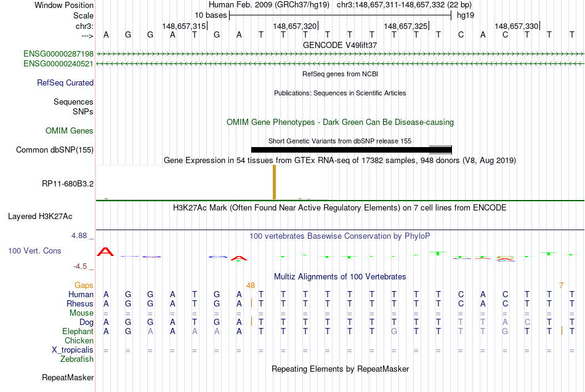Click the orange gap count 48
The image size is (585, 392).
[251, 286]
